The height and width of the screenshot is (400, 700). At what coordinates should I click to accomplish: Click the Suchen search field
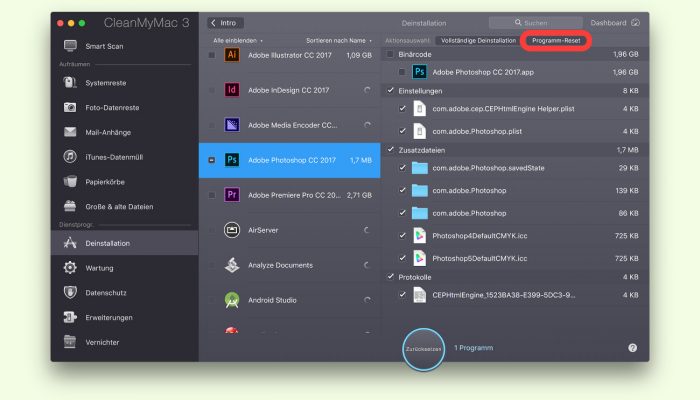click(x=535, y=23)
